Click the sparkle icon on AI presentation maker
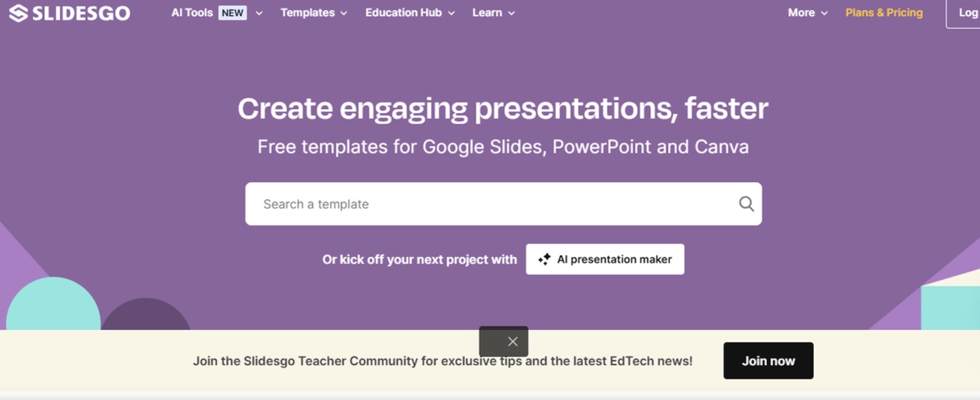The image size is (980, 400). point(544,260)
